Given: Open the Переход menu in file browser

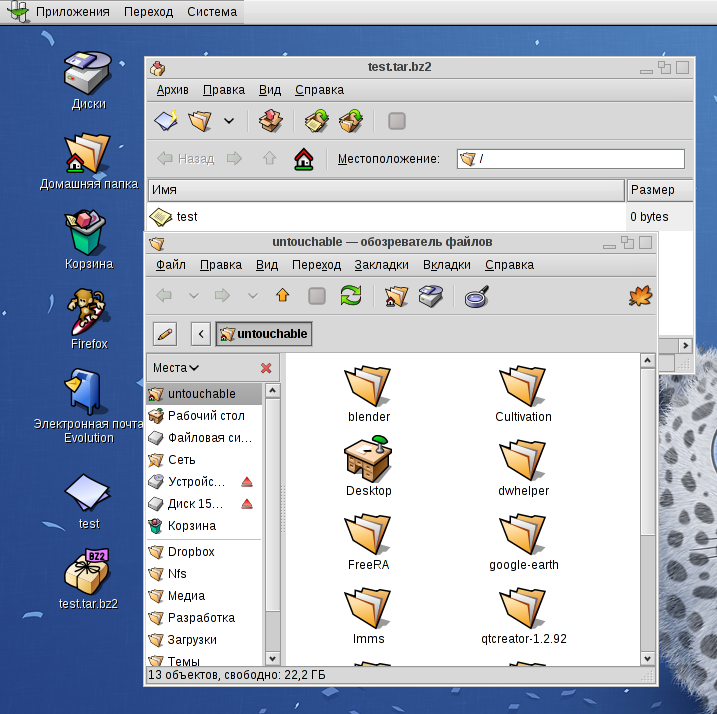Looking at the screenshot, I should (316, 265).
